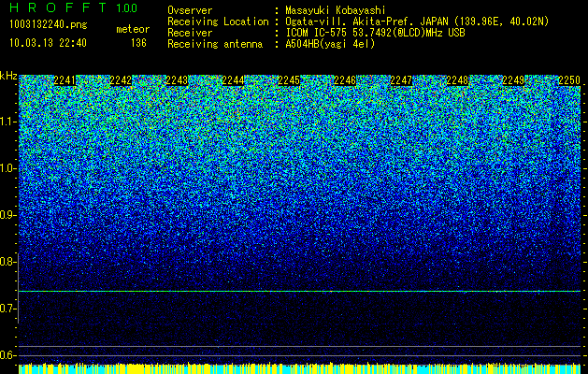Click the A504HB(yagi 4el) antenna value

coord(330,44)
